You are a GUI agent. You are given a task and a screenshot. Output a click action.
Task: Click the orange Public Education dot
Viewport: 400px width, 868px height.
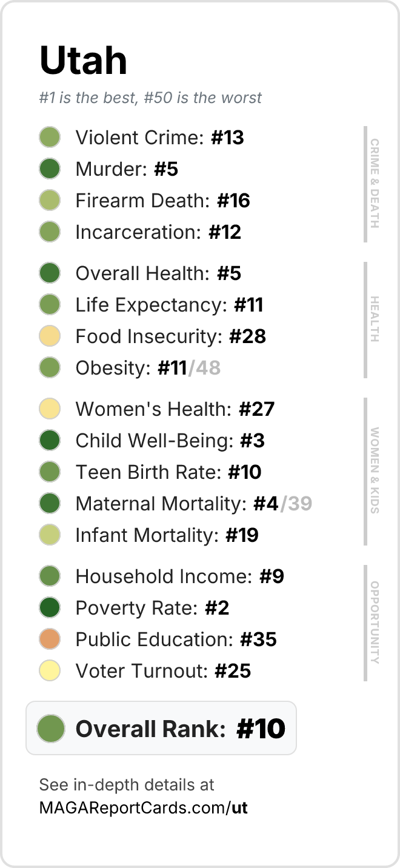pos(50,639)
